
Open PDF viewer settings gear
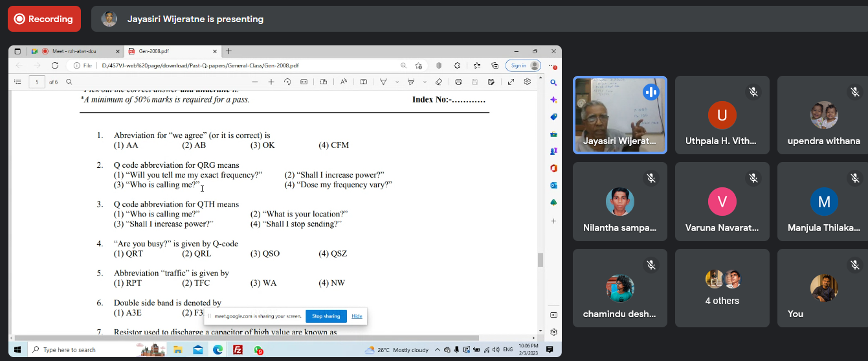click(x=528, y=82)
